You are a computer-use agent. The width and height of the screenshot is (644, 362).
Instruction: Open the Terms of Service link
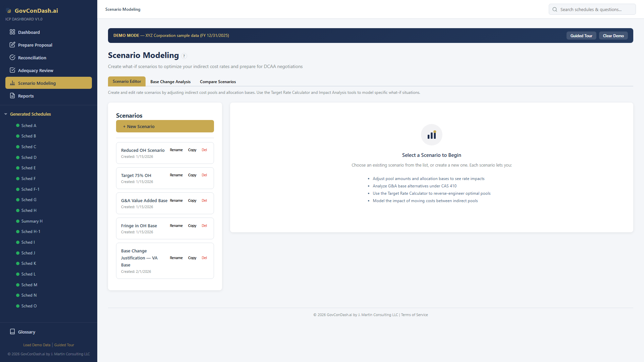point(414,315)
